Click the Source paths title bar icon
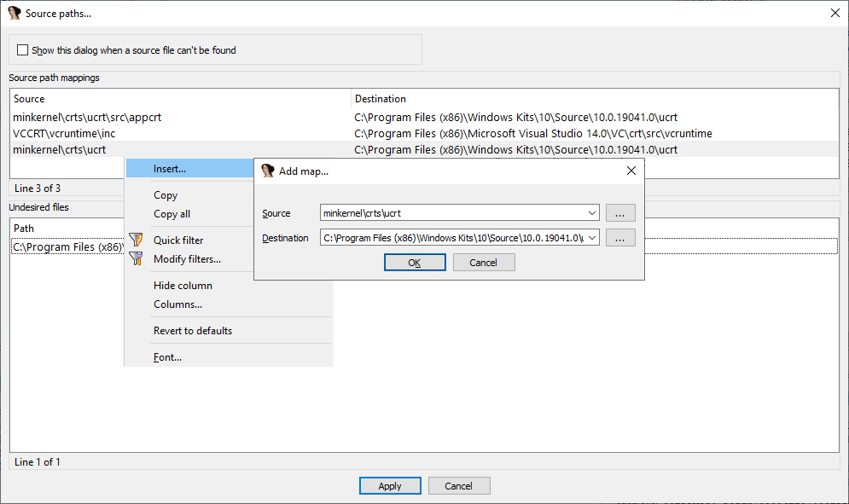The width and height of the screenshot is (849, 504). (12, 13)
